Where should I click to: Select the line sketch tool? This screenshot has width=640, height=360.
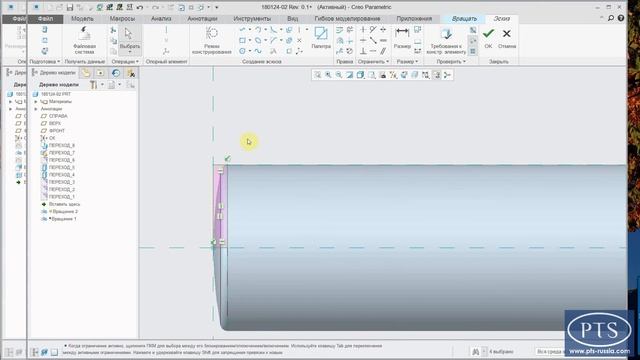[x=242, y=30]
